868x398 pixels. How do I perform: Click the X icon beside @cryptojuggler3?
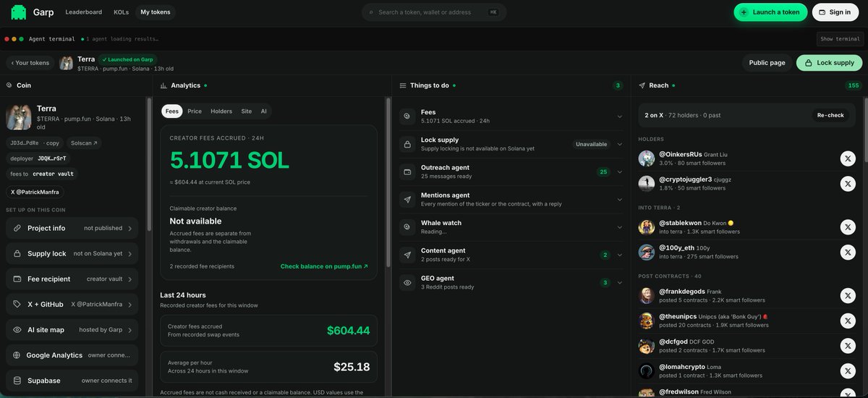pos(848,184)
